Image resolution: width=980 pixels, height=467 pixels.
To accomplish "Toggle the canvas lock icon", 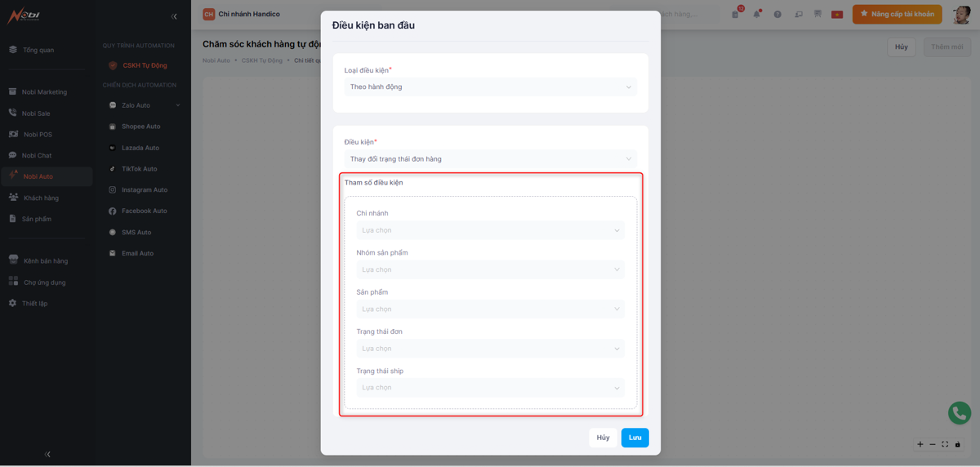I will point(958,444).
